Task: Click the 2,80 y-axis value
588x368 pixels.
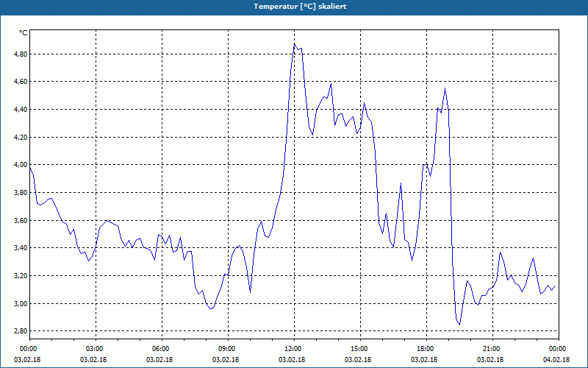Action: coord(20,331)
